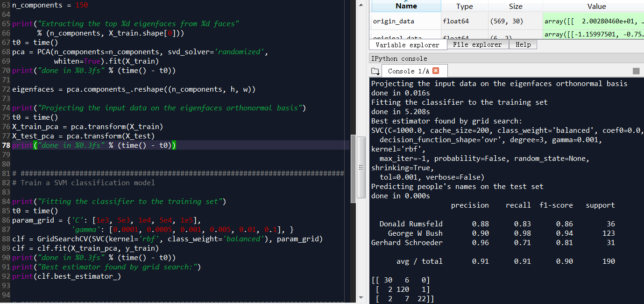The height and width of the screenshot is (304, 644).
Task: Close the Console 1/A tab with its red X
Action: [436, 71]
